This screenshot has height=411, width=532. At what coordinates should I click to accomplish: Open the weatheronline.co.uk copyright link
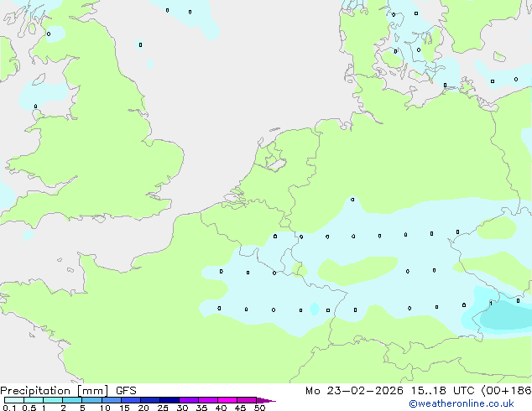pyautogui.click(x=462, y=403)
